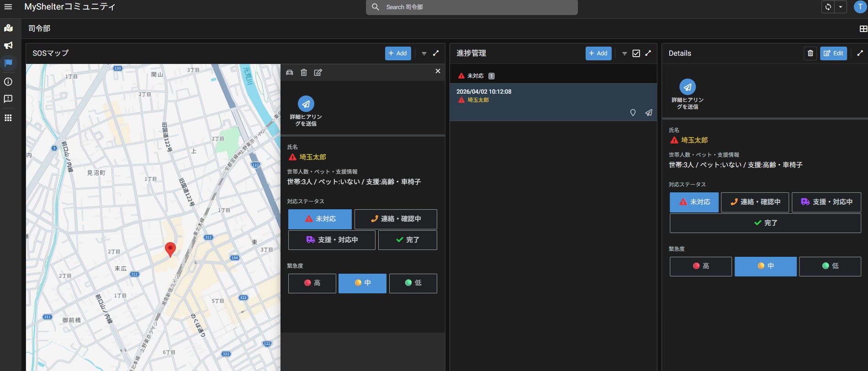Click the megaphone announcements sidebar icon
Image resolution: width=868 pixels, height=371 pixels.
8,45
